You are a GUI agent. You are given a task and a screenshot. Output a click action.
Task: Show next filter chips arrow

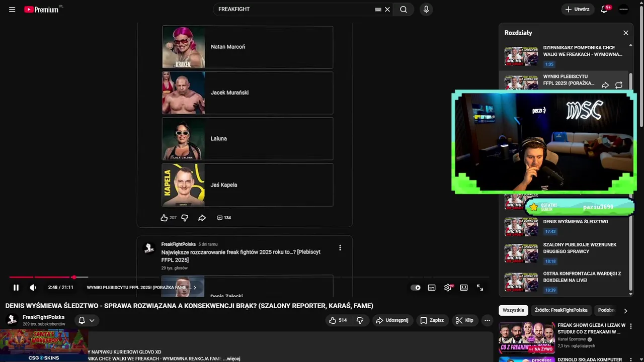pos(625,311)
